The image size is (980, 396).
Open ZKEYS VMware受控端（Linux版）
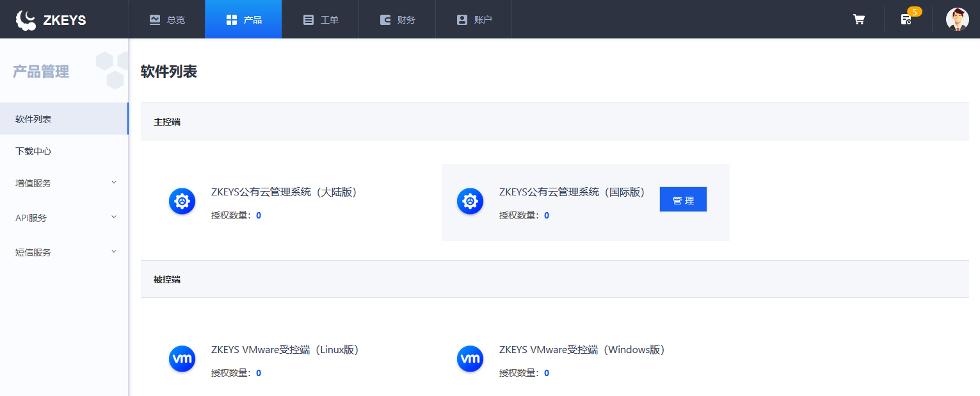click(x=285, y=350)
